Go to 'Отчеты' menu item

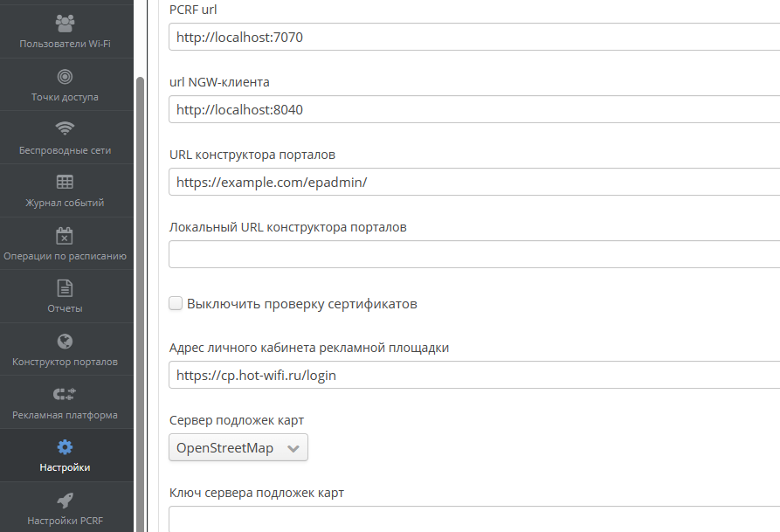(65, 308)
